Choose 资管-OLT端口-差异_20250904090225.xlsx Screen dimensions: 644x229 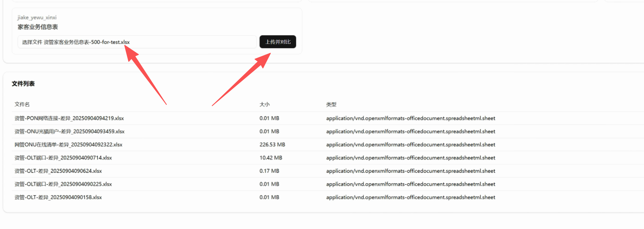pyautogui.click(x=63, y=184)
